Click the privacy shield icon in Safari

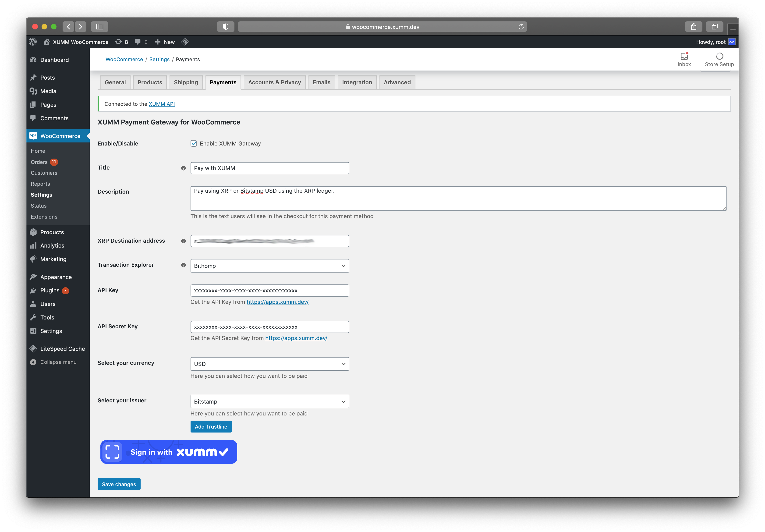226,27
